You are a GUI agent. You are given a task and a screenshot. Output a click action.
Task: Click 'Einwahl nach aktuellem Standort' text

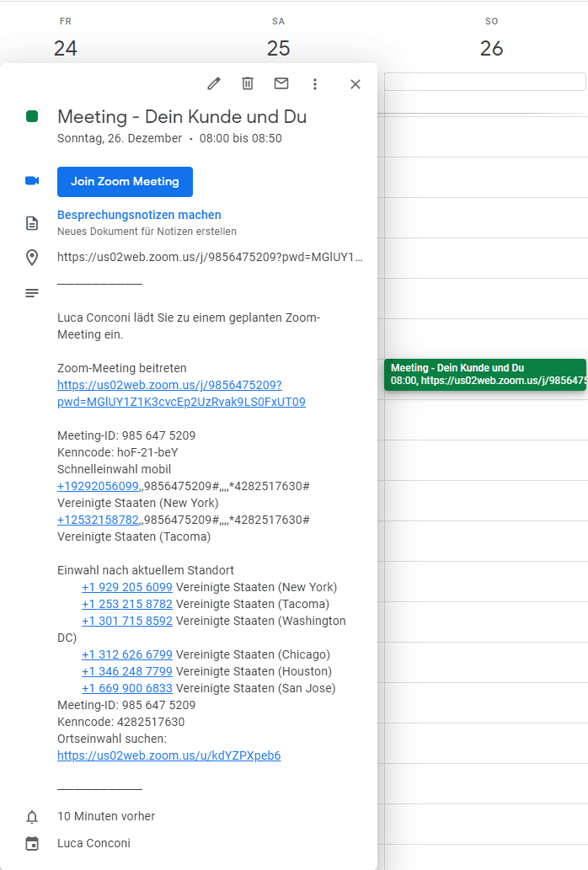pos(146,570)
